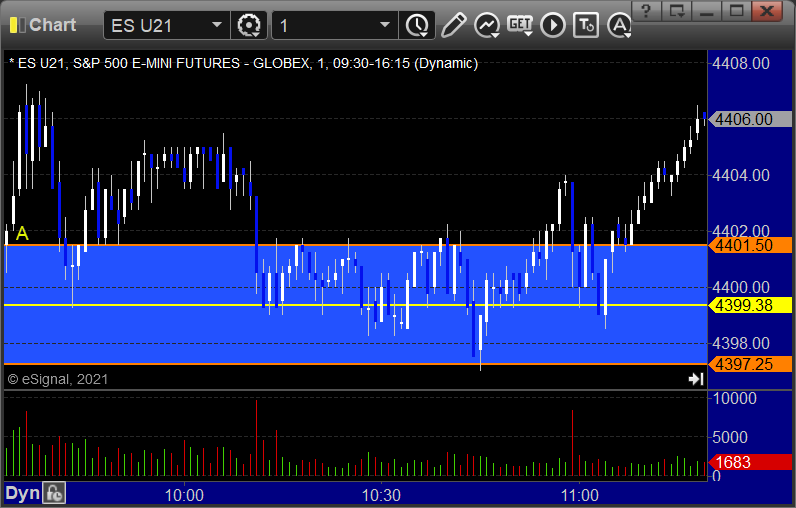796x508 pixels.
Task: Click the 10:30 time axis label
Action: click(381, 495)
